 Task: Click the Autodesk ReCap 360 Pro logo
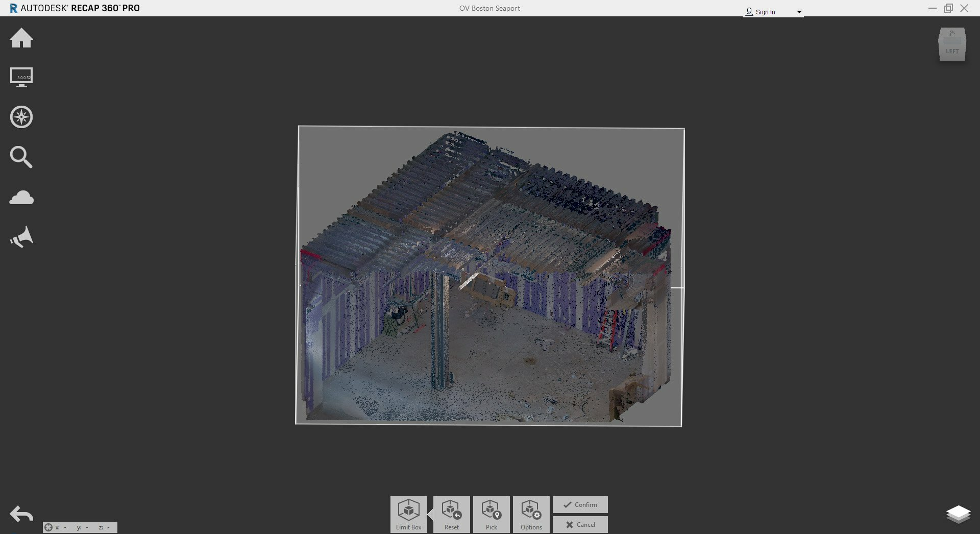[75, 8]
